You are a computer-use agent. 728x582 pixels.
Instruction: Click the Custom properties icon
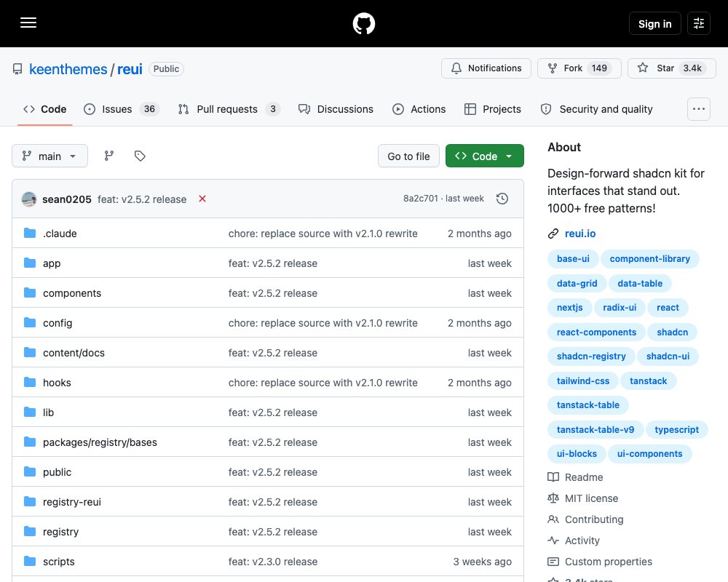click(x=553, y=562)
